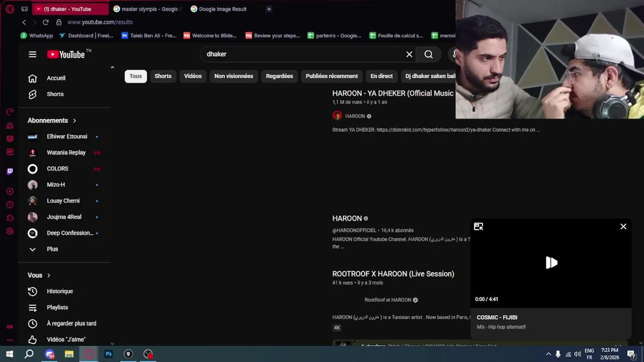The height and width of the screenshot is (362, 644).
Task: Open File Explorer from taskbar
Action: click(69, 354)
